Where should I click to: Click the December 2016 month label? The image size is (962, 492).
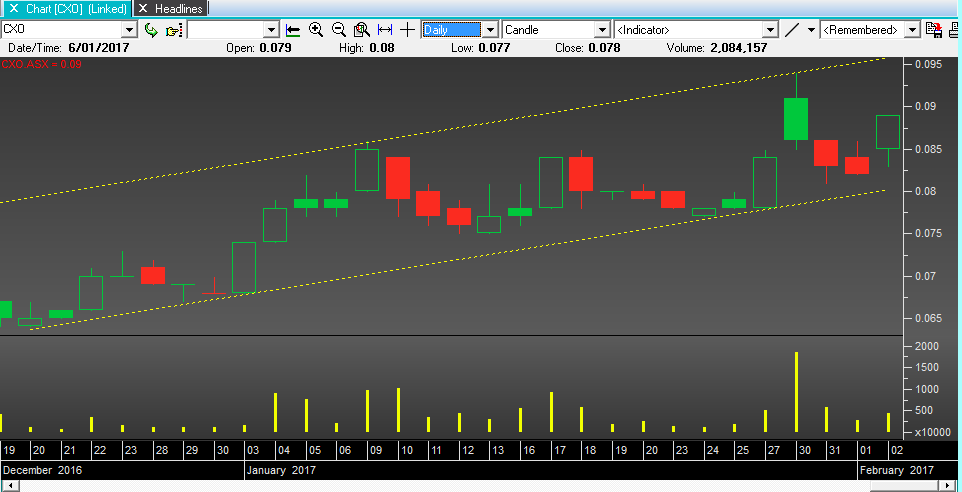pyautogui.click(x=42, y=471)
